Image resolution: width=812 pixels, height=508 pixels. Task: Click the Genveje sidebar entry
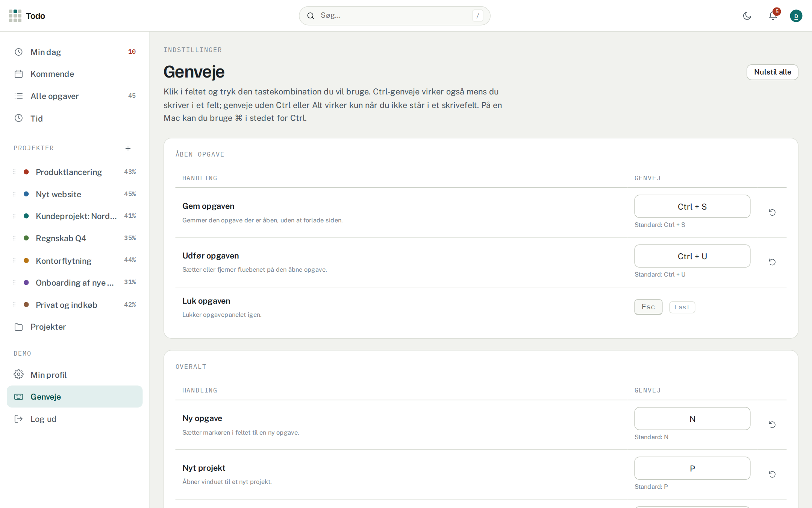[74, 397]
